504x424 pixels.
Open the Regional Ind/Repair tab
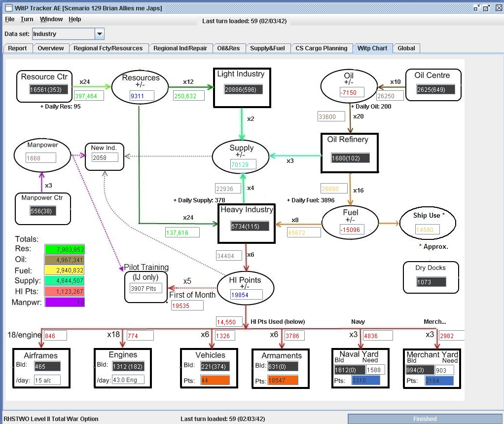(x=180, y=48)
